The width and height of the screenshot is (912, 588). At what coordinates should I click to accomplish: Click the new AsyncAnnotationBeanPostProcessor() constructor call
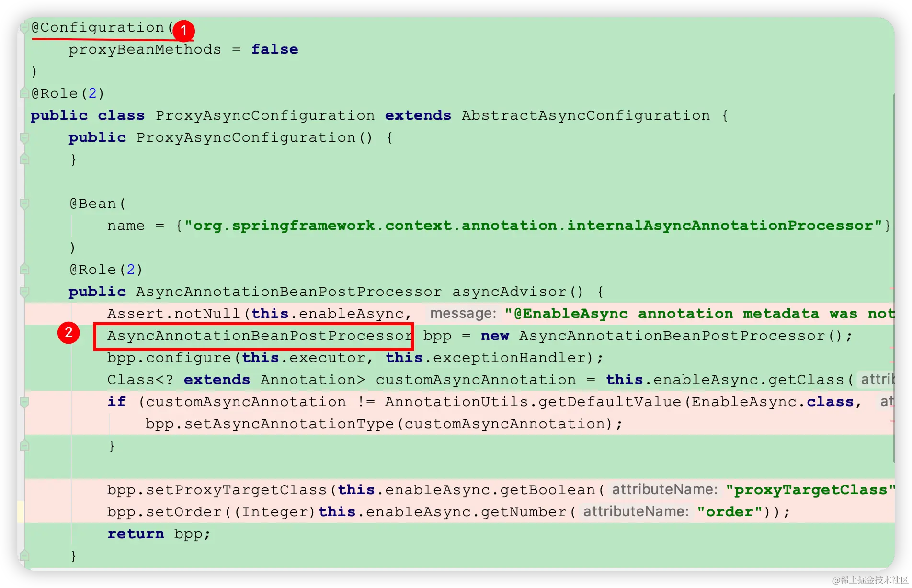pyautogui.click(x=667, y=336)
